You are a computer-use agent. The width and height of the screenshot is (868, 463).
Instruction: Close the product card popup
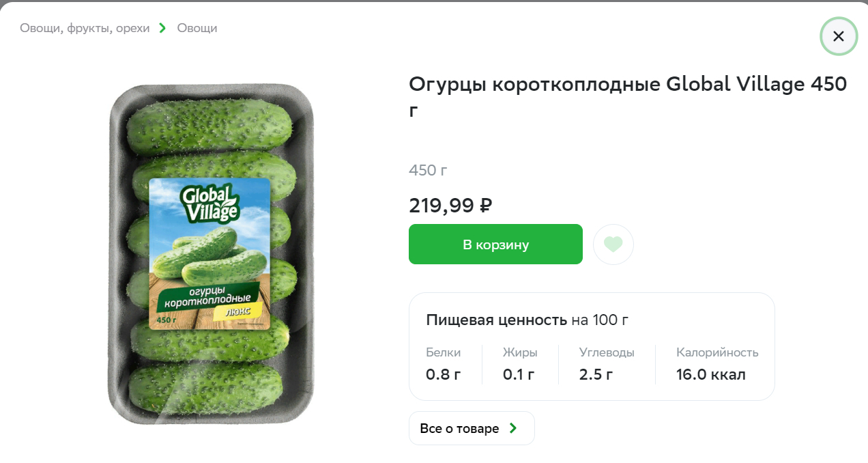(838, 36)
